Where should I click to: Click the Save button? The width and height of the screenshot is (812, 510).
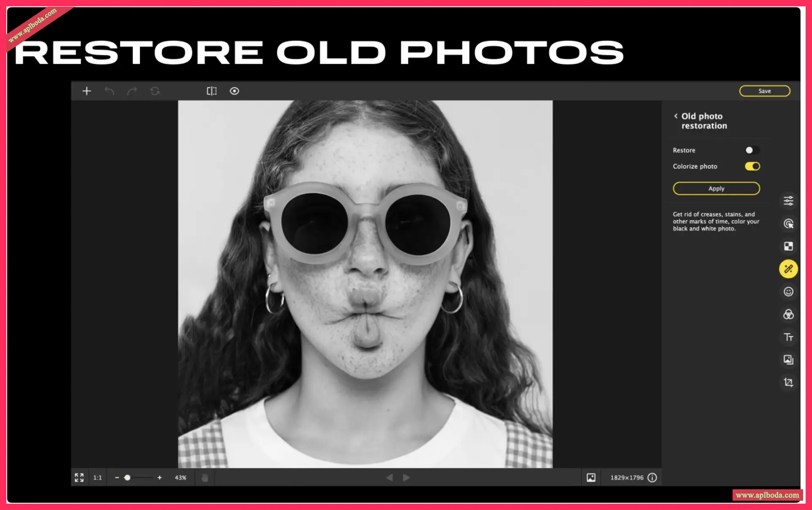764,91
